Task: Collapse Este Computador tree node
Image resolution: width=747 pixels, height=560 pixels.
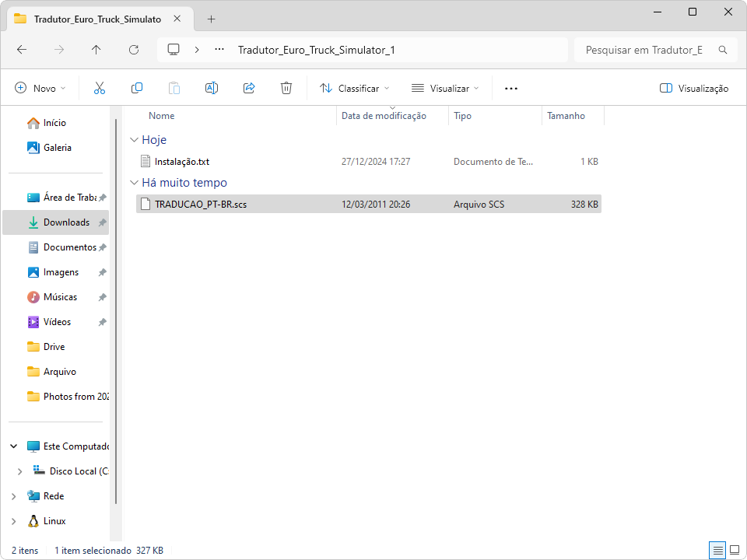Action: pyautogui.click(x=14, y=446)
